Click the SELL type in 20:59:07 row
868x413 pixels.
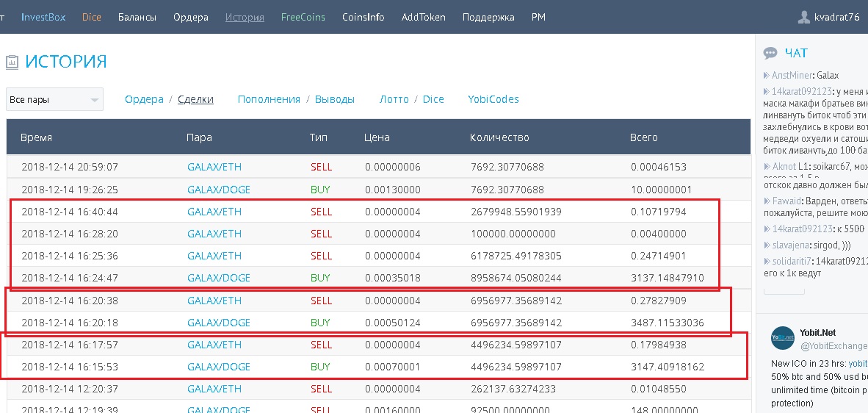point(321,168)
